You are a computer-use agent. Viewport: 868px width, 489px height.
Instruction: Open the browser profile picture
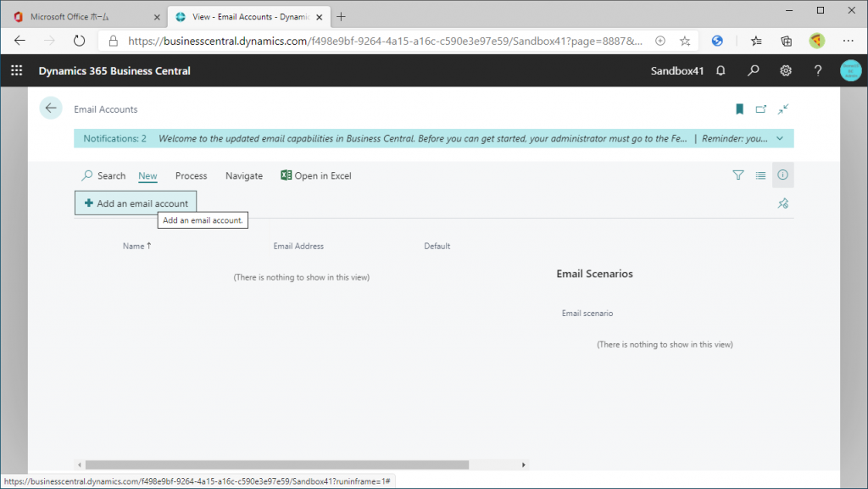[816, 41]
